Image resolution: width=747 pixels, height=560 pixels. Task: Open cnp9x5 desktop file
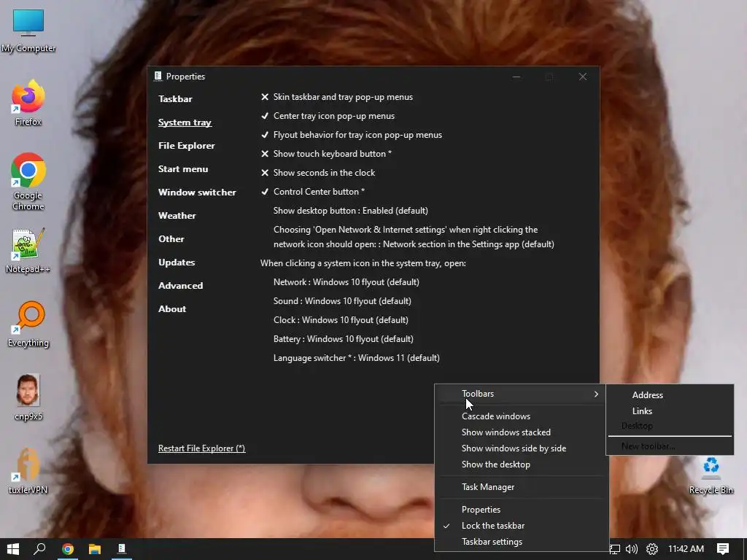coord(28,397)
